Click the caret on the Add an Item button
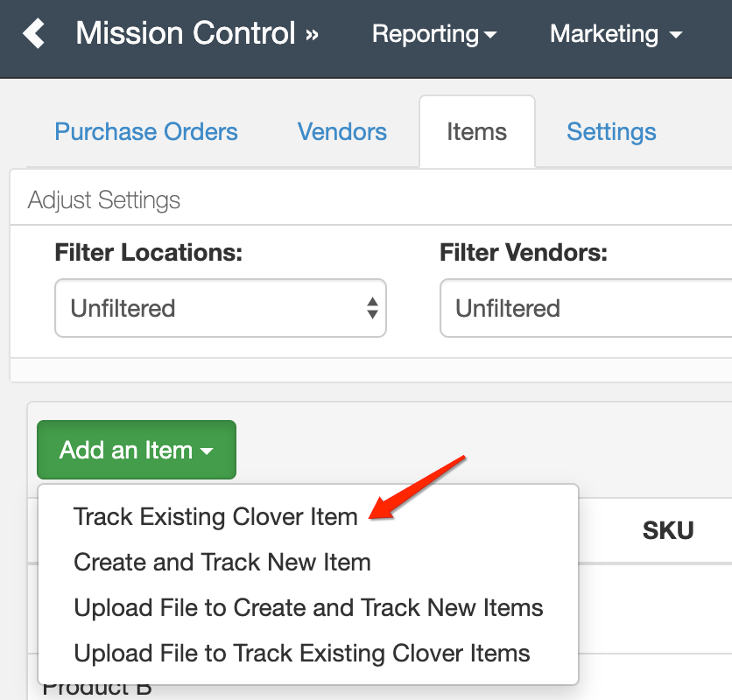Screen dimensions: 732x700 click(x=208, y=450)
